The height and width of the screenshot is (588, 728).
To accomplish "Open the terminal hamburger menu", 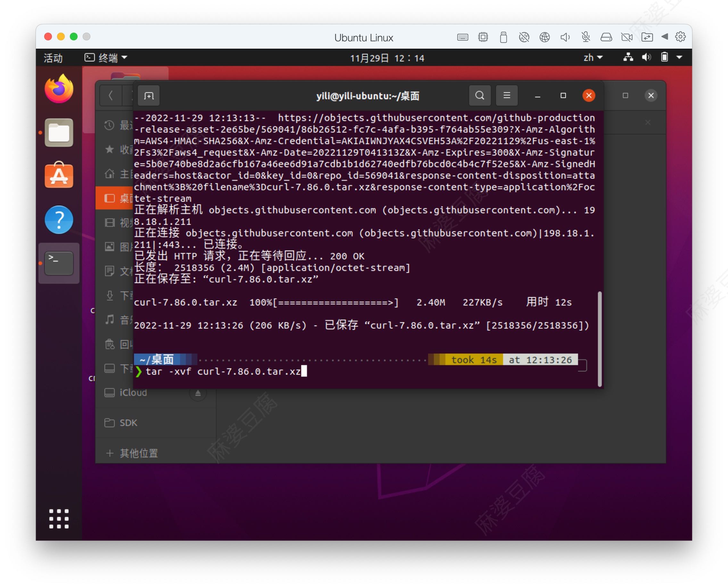I will pos(507,96).
